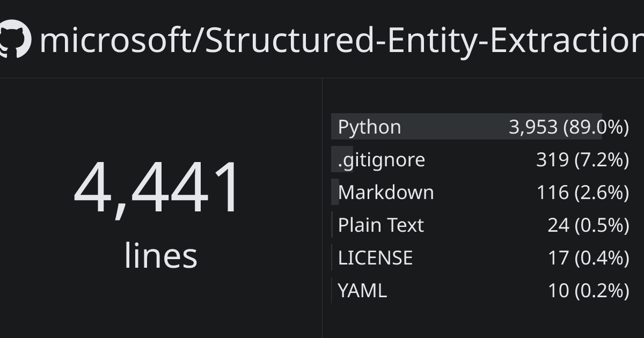Click the Plain Text 24 (0.5%) count

[588, 225]
